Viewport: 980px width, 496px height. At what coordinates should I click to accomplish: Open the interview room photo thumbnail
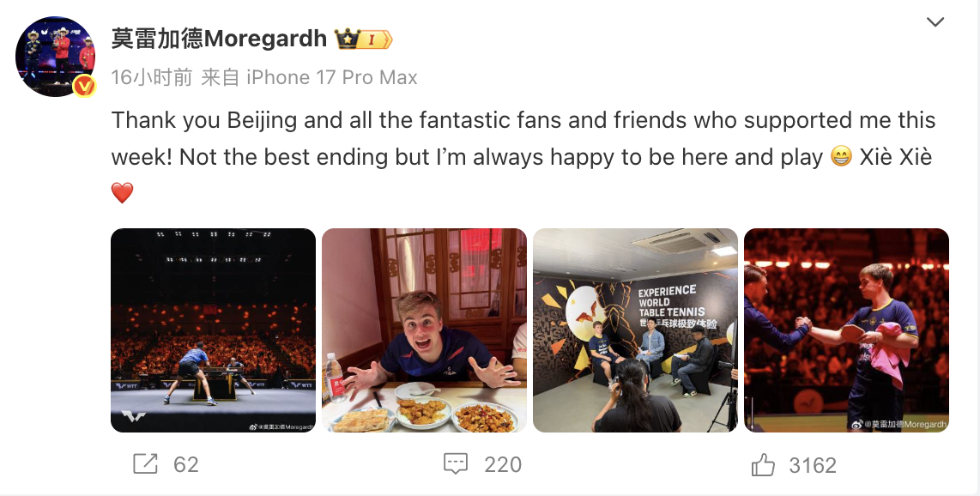[636, 330]
